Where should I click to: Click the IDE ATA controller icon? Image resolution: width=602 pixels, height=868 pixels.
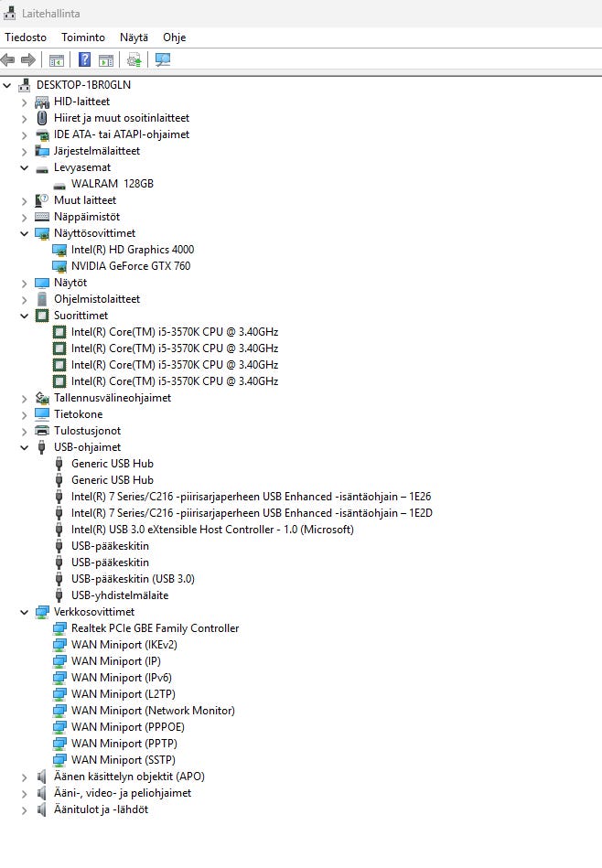[42, 134]
